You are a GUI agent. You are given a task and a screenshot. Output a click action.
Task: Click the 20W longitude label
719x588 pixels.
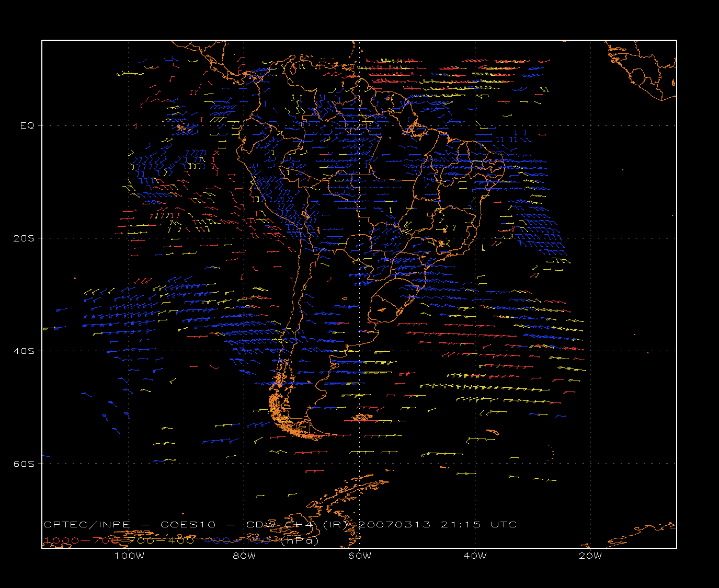click(x=590, y=556)
